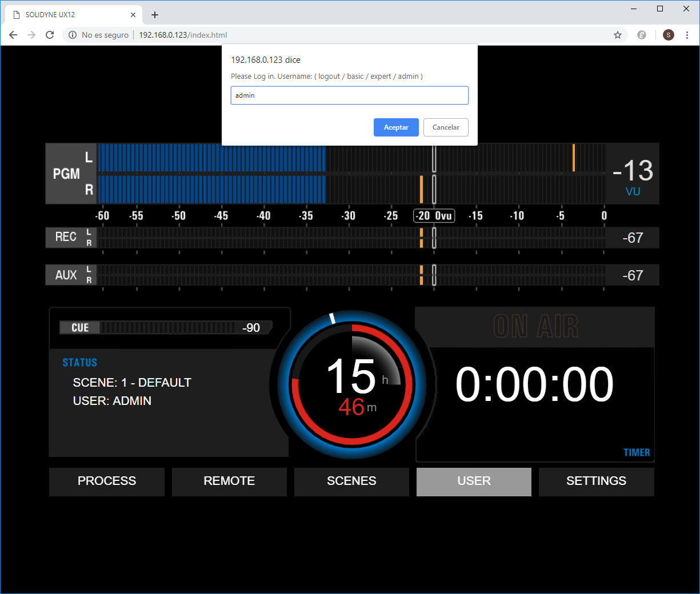The width and height of the screenshot is (700, 594).
Task: Close the SOLIDYNE UX12 tab
Action: coord(133,15)
